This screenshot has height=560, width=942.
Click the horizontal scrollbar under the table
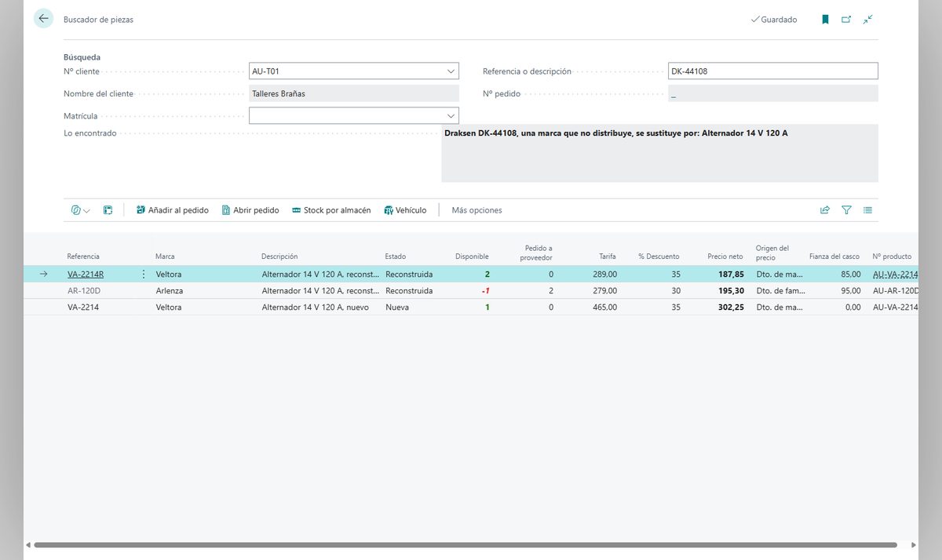click(466, 545)
